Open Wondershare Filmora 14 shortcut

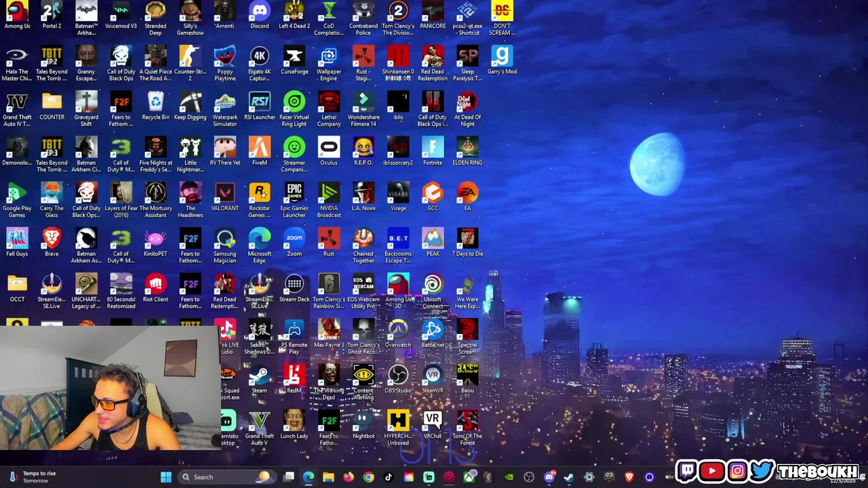363,110
